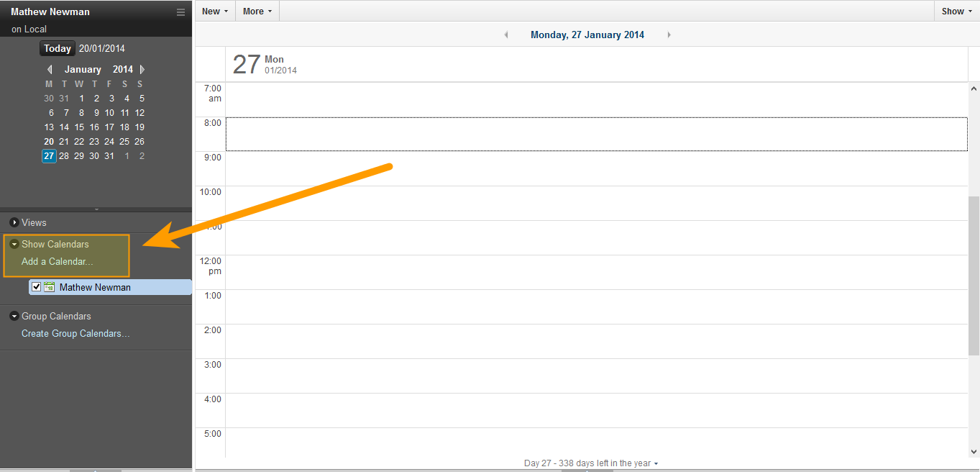Click the Add a Calendar link

(57, 262)
